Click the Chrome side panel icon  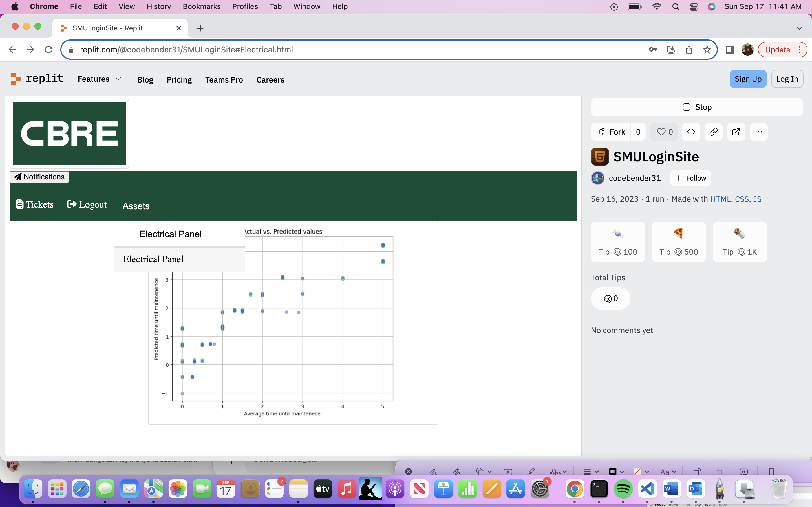click(x=729, y=50)
